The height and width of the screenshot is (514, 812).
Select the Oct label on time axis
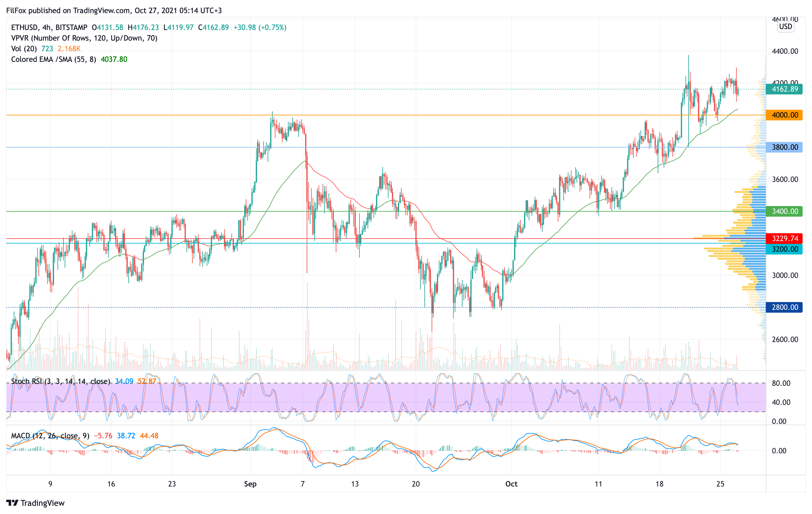click(511, 484)
